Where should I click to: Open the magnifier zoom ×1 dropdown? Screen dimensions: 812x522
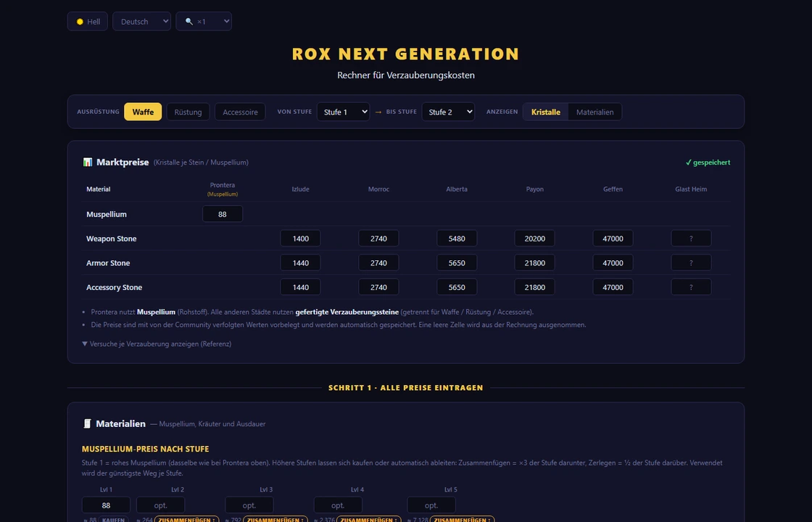pos(204,21)
